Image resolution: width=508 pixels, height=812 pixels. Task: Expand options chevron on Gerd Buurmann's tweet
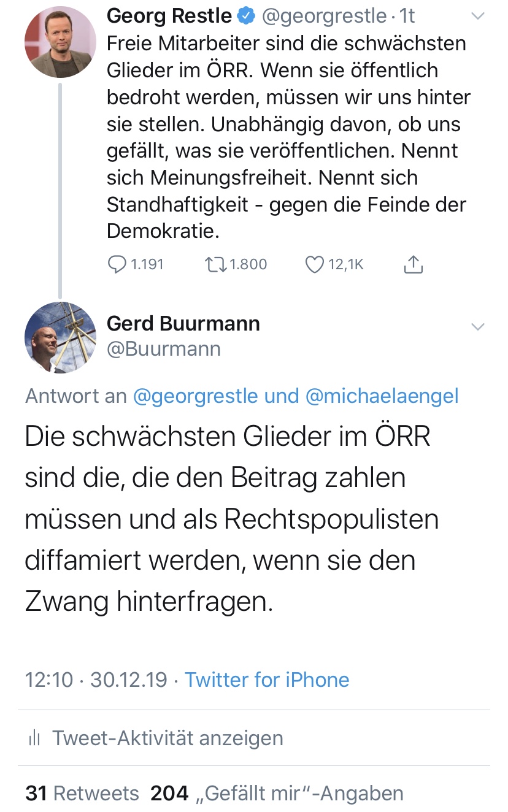[x=477, y=326]
